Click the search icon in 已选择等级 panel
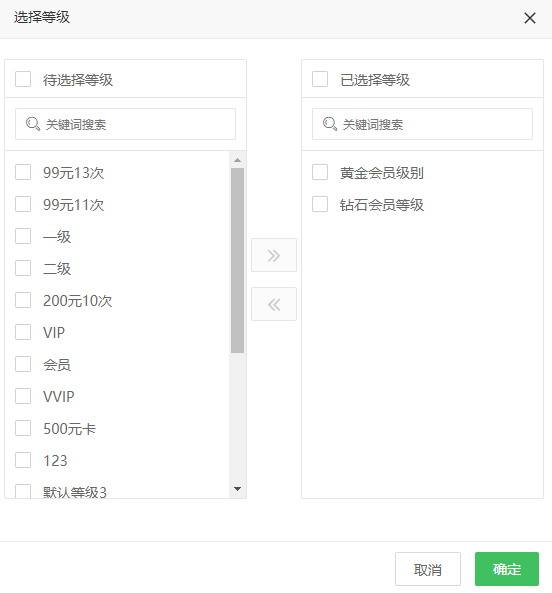 coord(330,124)
